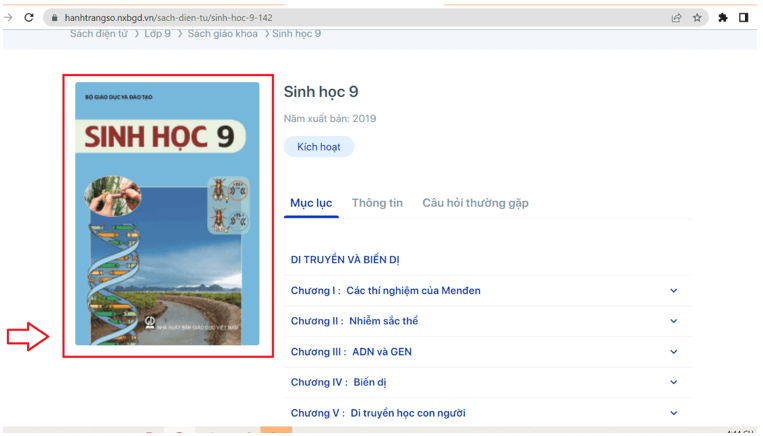
Task: Expand Chương I: Các thí nghiệm của Menđen
Action: click(673, 291)
